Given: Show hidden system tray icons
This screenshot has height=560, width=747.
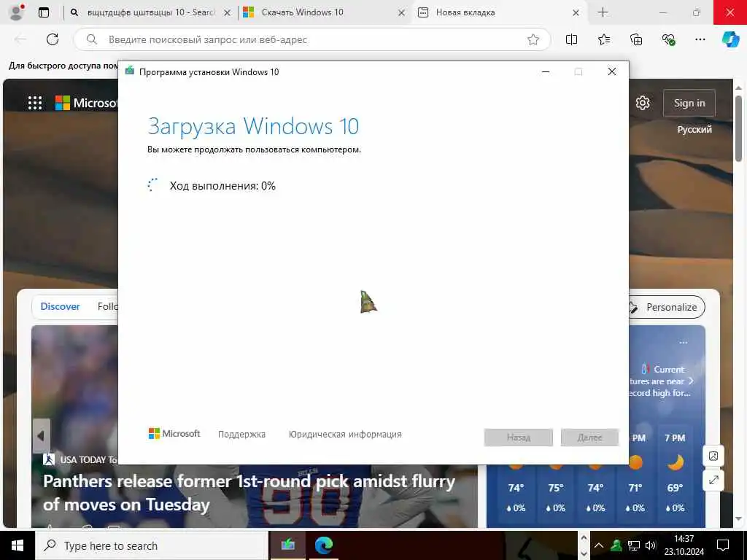Looking at the screenshot, I should point(599,545).
